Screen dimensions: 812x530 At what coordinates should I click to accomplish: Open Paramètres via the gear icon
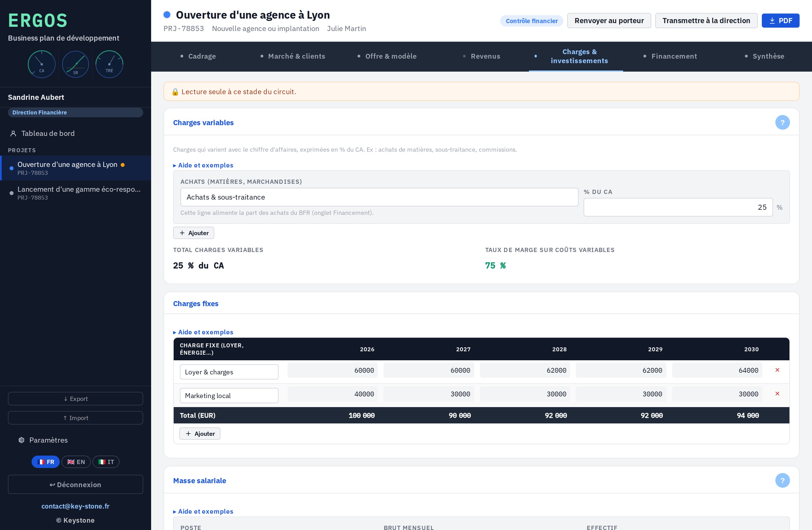(21, 440)
